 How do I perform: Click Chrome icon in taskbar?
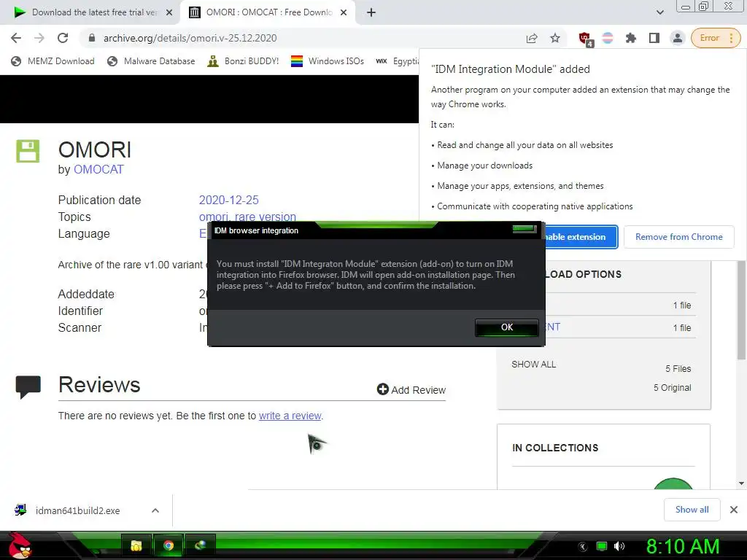pyautogui.click(x=169, y=545)
